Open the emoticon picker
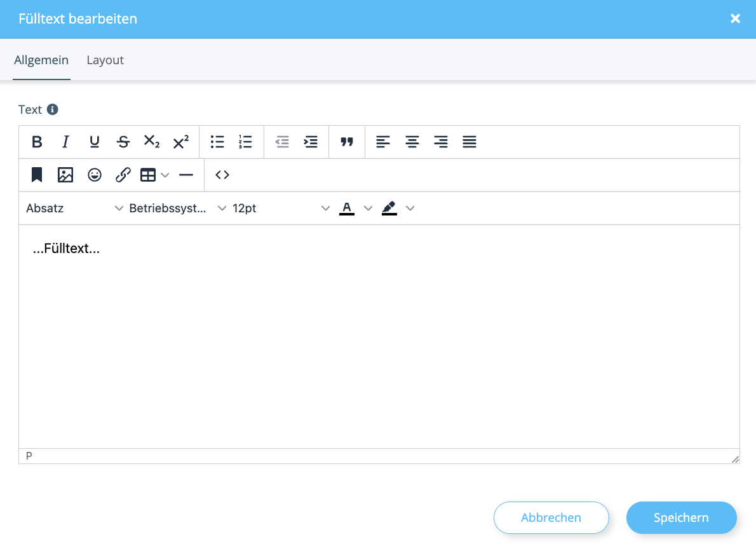The width and height of the screenshot is (756, 553). (x=95, y=175)
